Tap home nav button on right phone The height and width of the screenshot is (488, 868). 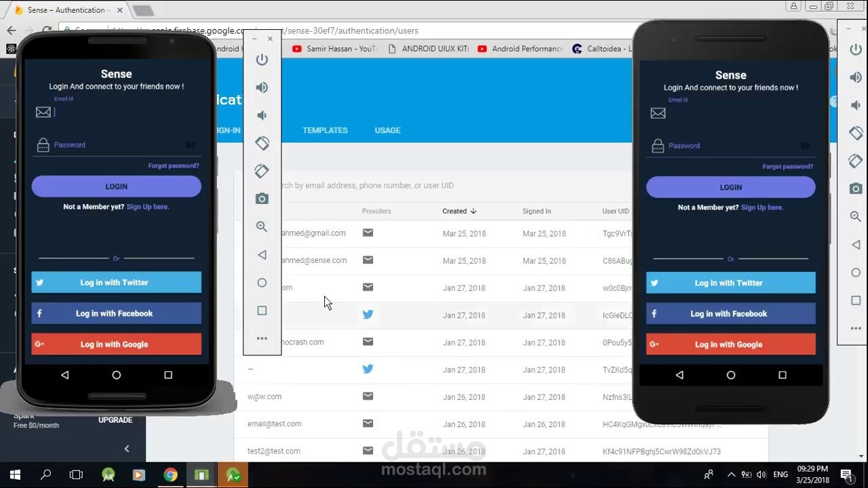(x=730, y=375)
